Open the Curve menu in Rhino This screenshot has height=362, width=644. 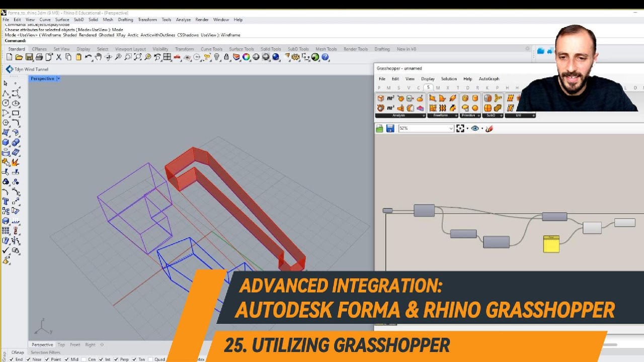pos(45,20)
